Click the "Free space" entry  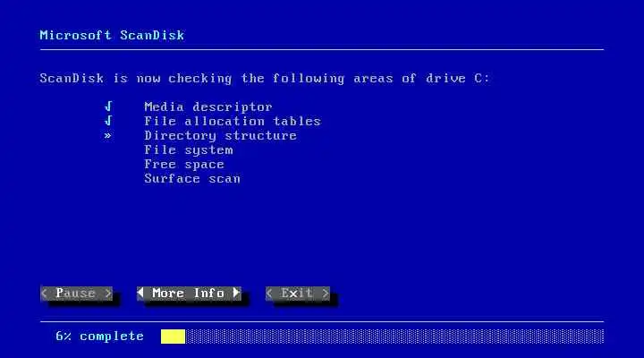tap(184, 165)
